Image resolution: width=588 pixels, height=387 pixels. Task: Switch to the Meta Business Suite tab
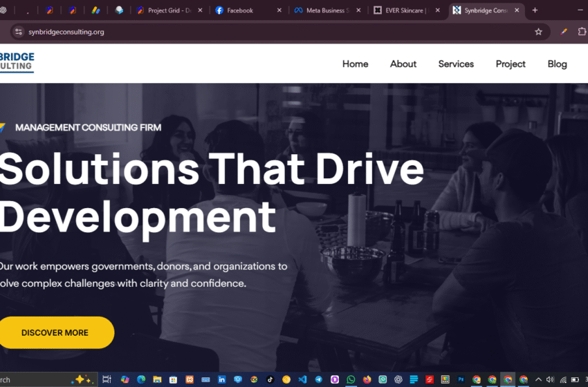(x=322, y=10)
